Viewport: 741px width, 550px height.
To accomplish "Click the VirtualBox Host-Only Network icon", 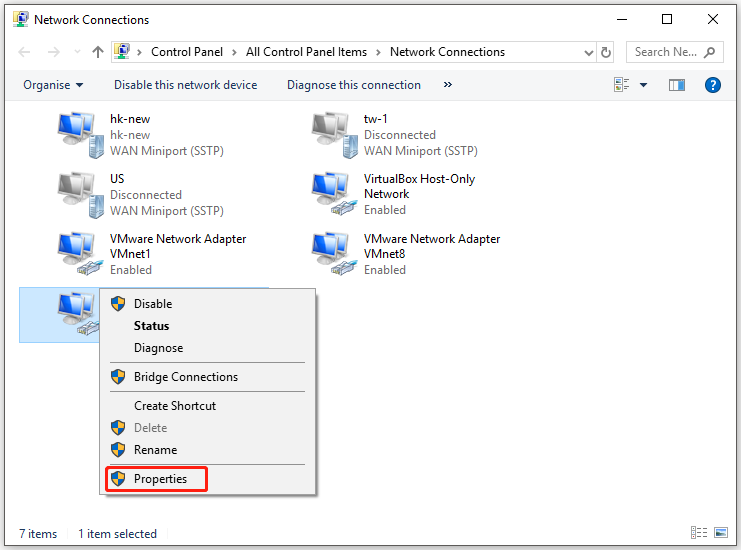I will (335, 194).
